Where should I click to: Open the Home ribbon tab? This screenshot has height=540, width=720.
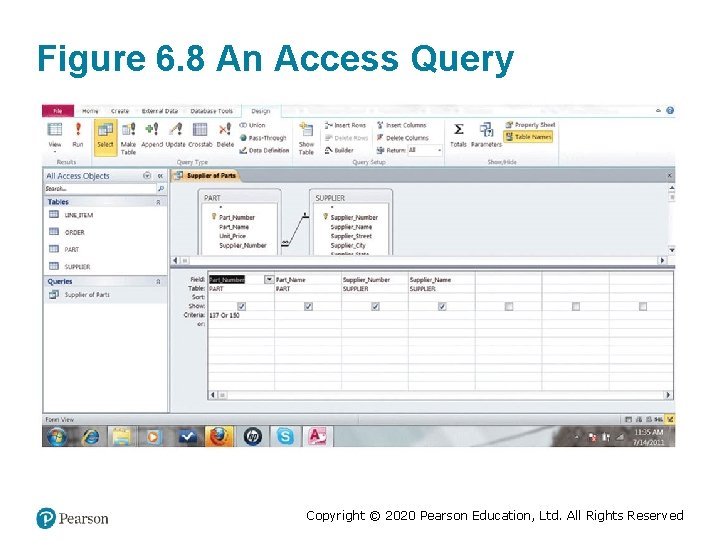(x=90, y=111)
